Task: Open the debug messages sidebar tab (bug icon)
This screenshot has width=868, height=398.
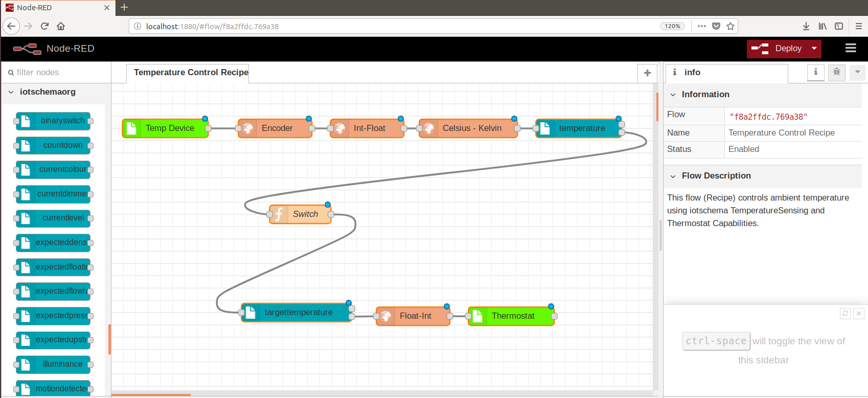Action: pyautogui.click(x=837, y=73)
